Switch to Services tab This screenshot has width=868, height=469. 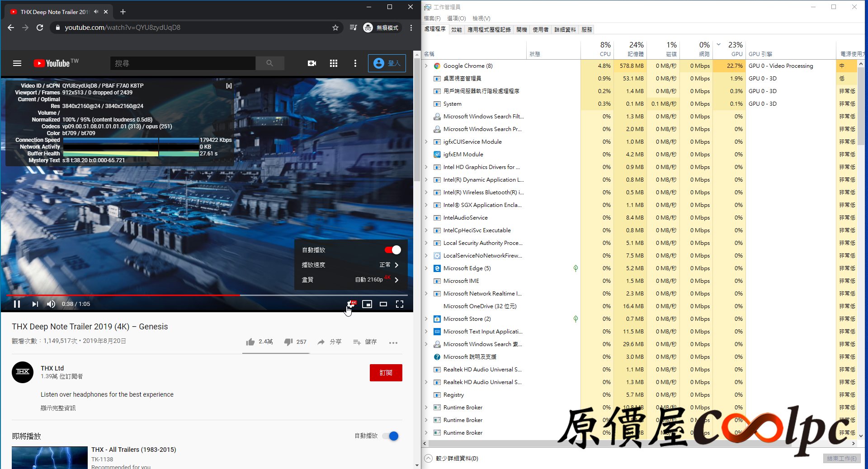(x=587, y=29)
